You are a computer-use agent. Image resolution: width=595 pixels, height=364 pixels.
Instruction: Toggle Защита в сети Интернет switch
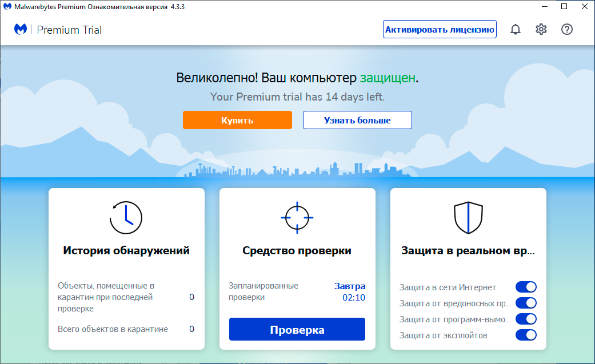coord(526,287)
